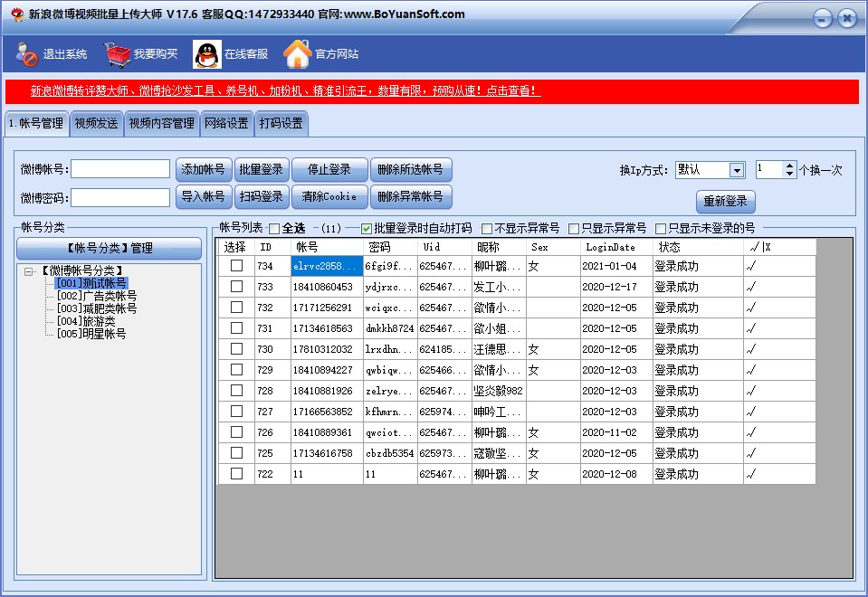Open the 换Ip方式 dropdown

(x=736, y=170)
